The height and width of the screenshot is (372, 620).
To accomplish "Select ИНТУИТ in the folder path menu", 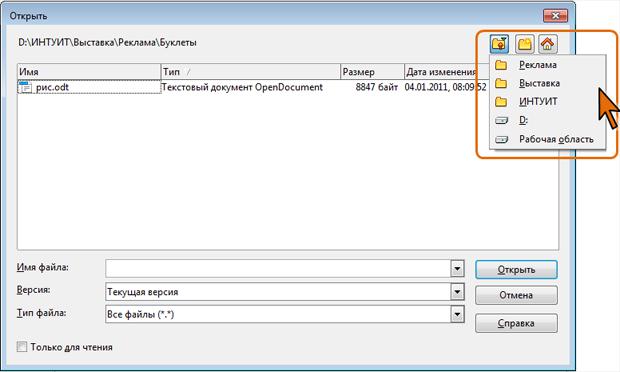I will click(548, 102).
